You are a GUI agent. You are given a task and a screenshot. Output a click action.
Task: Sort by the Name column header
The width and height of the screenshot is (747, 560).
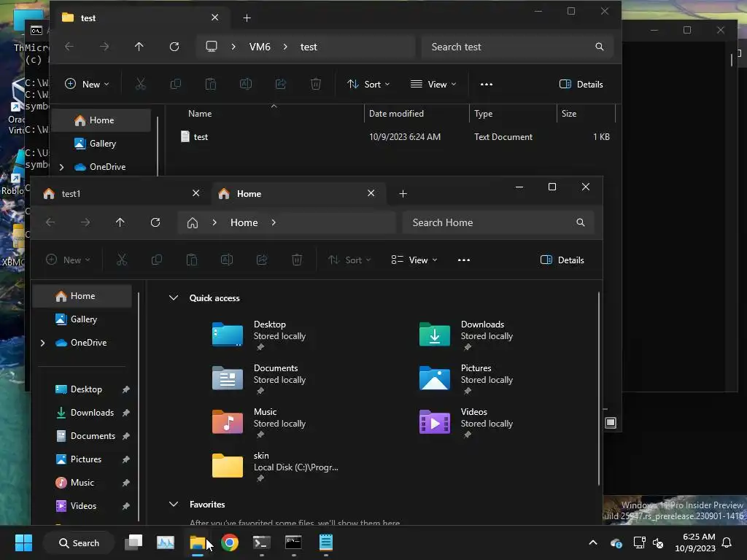200,114
